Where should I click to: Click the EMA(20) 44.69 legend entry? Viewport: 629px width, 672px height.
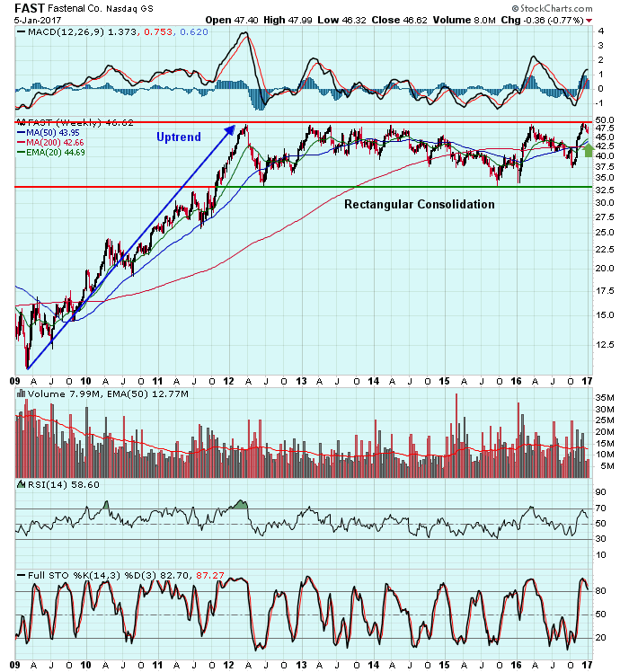point(56,152)
